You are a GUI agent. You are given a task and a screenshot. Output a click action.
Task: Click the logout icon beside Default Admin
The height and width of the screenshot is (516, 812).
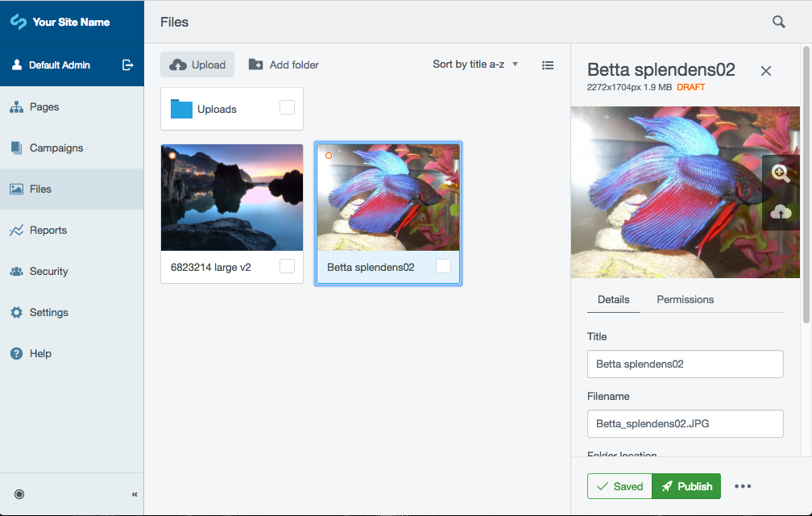click(x=127, y=64)
